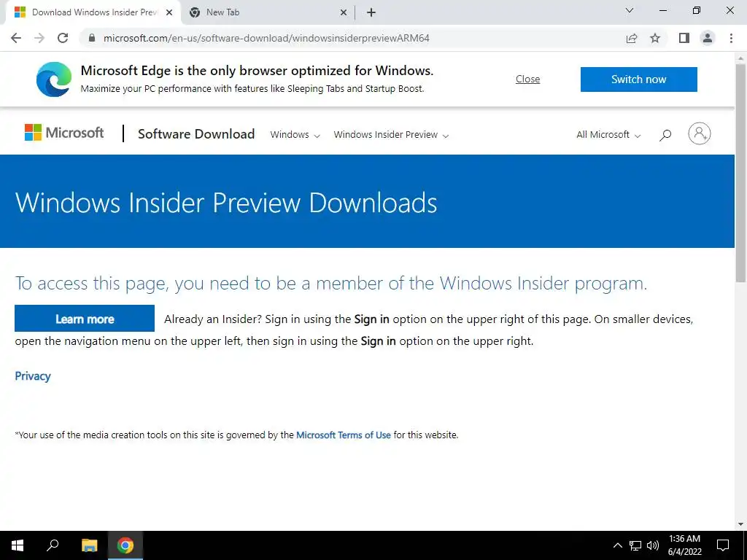Click the padlock site info icon
The image size is (747, 560).
click(92, 38)
